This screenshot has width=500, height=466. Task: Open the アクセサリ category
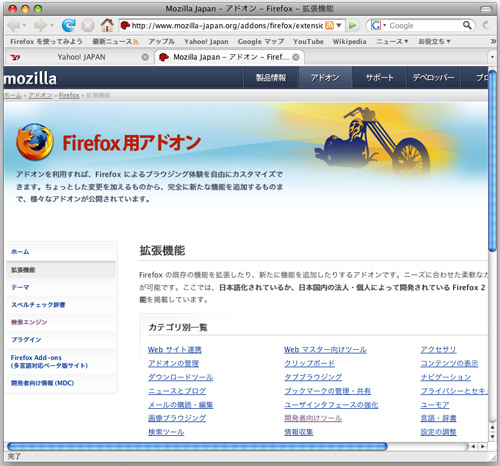[x=438, y=350]
